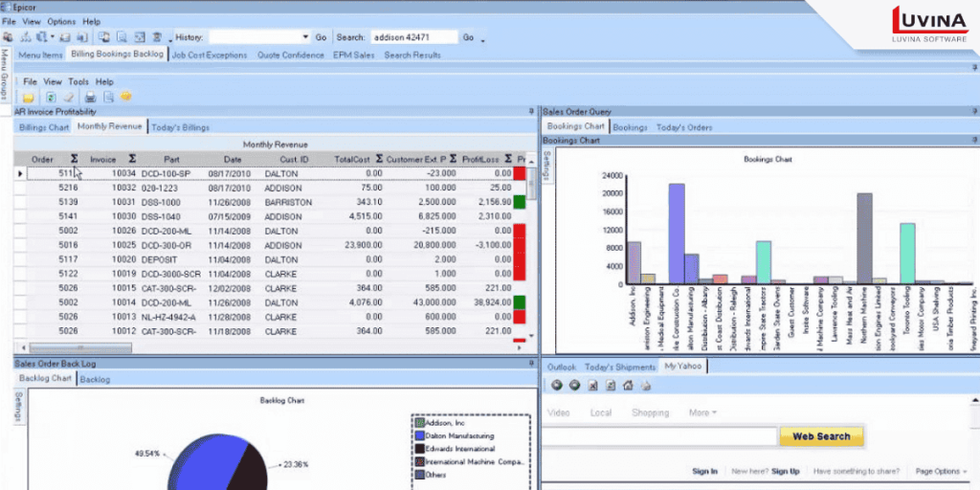This screenshot has width=980, height=490.
Task: Open Settings tab beside the Bookings Chart
Action: click(x=547, y=165)
